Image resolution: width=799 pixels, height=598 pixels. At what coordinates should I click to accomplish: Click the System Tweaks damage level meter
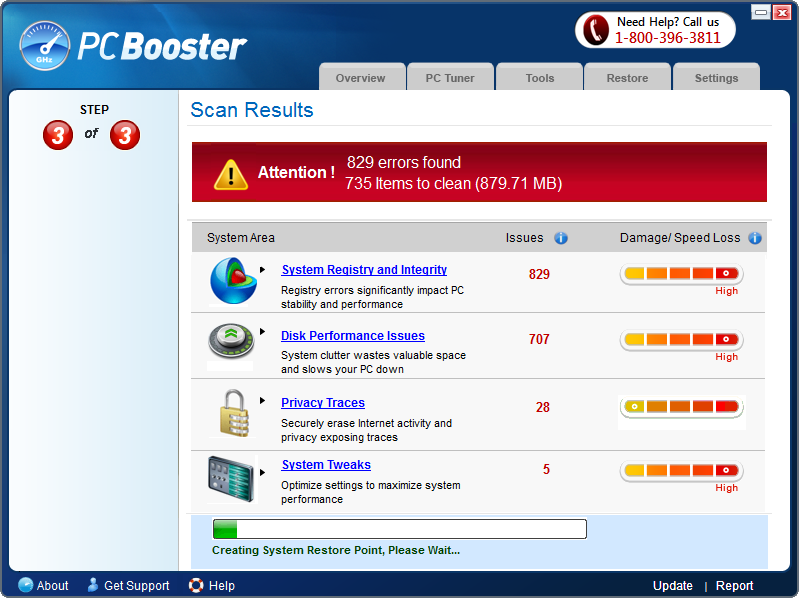click(681, 471)
